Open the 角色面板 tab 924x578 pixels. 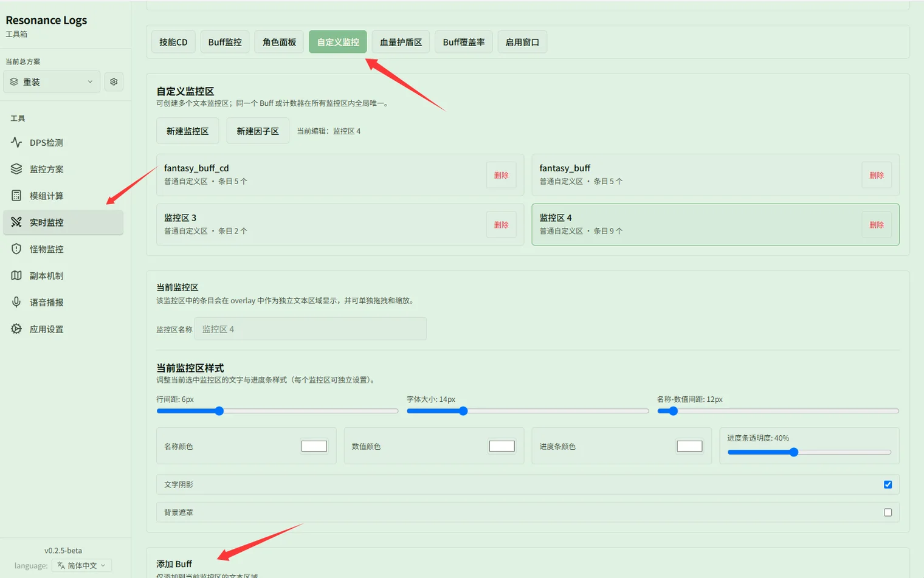pos(279,42)
